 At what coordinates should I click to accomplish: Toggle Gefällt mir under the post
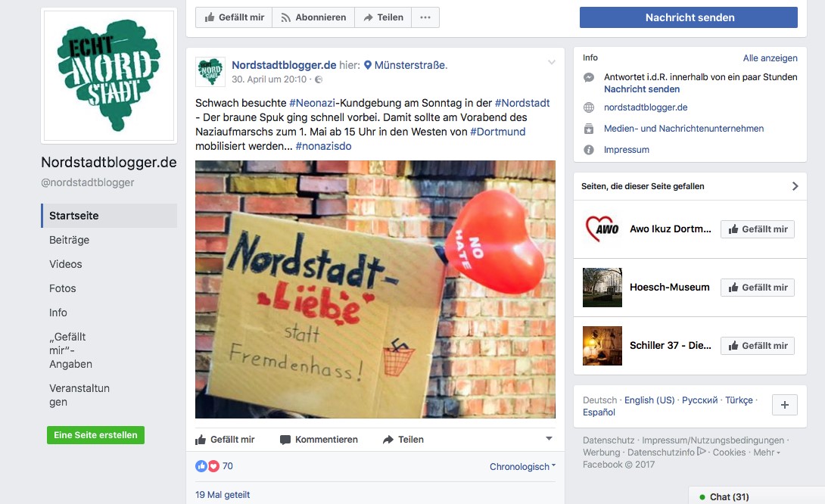point(225,439)
